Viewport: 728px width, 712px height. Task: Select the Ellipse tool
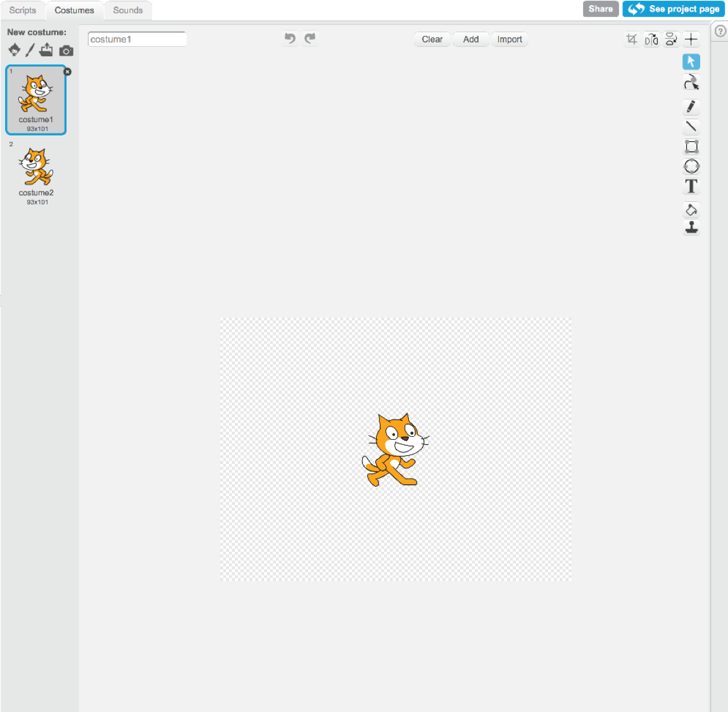691,166
